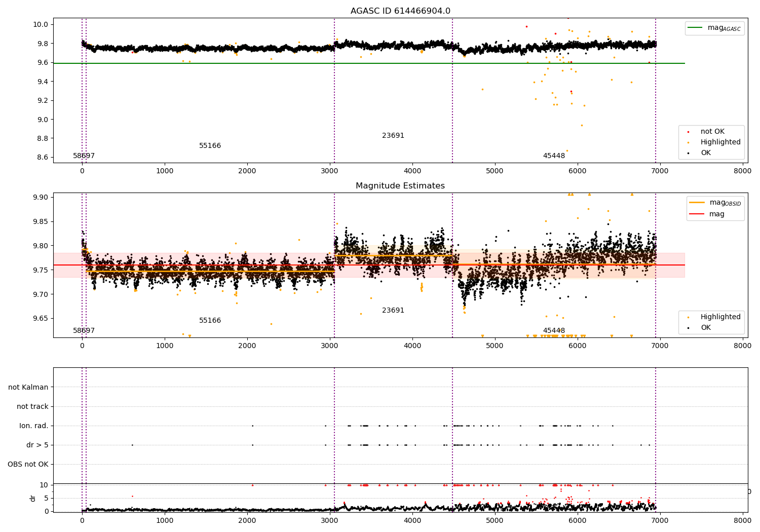The image size is (760, 532).
Task: Click the 10.0 y-tick in top plot
Action: [41, 24]
